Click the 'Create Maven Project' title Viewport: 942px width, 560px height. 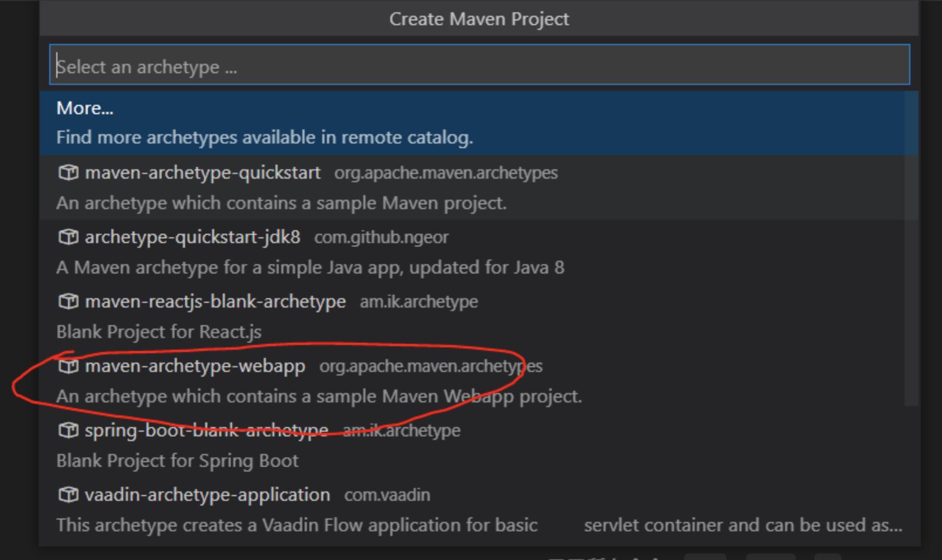click(479, 19)
